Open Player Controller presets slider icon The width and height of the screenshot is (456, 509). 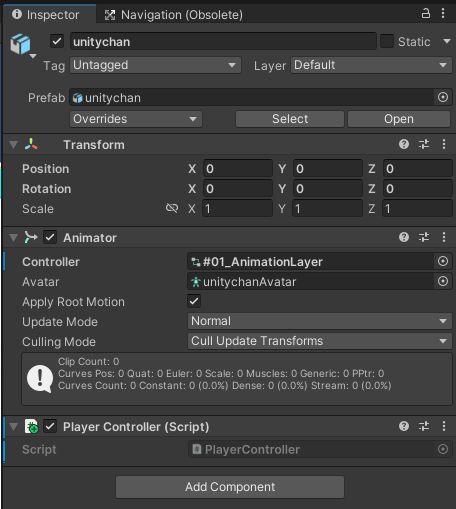[424, 426]
